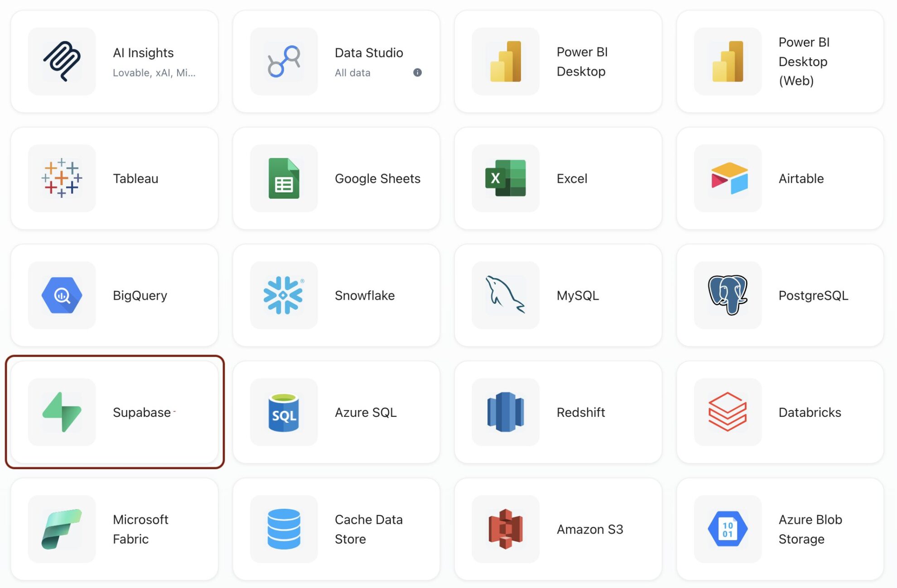
Task: Choose the "Azure Blob Storage" label
Action: click(x=810, y=529)
